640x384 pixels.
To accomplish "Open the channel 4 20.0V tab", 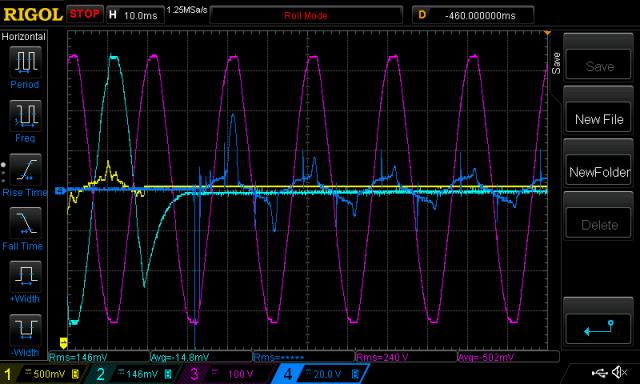I will (x=320, y=374).
